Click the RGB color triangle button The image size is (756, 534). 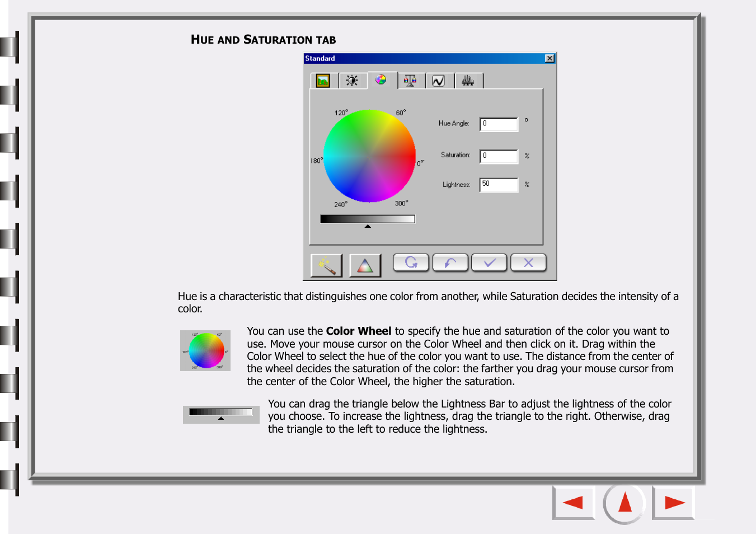(365, 265)
